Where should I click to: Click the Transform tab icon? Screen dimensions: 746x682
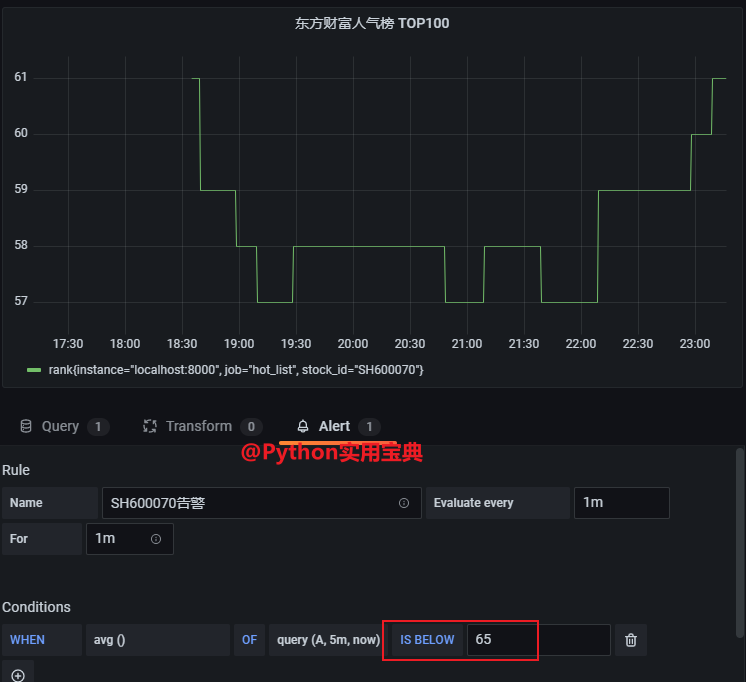click(x=150, y=426)
